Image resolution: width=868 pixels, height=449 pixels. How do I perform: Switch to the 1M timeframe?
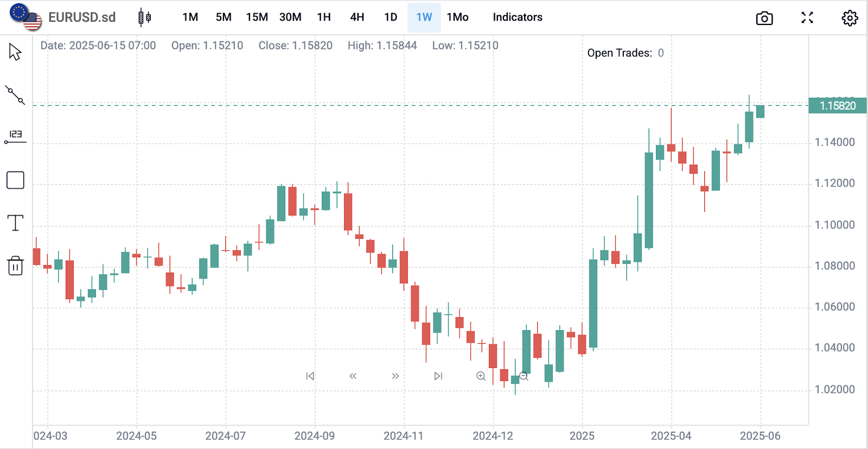(190, 17)
